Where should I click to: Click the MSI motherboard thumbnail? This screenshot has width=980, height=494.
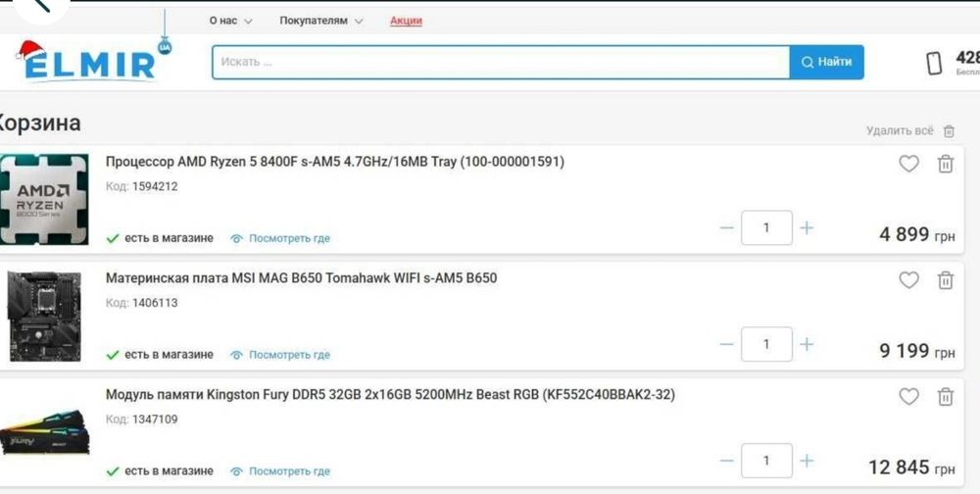(44, 317)
